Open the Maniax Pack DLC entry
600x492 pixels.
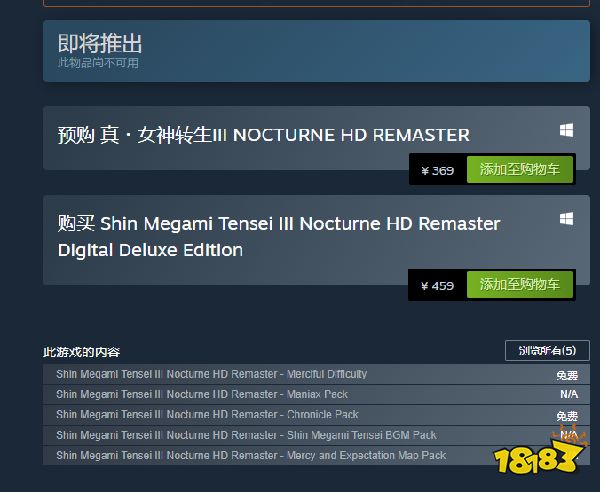[x=316, y=394]
